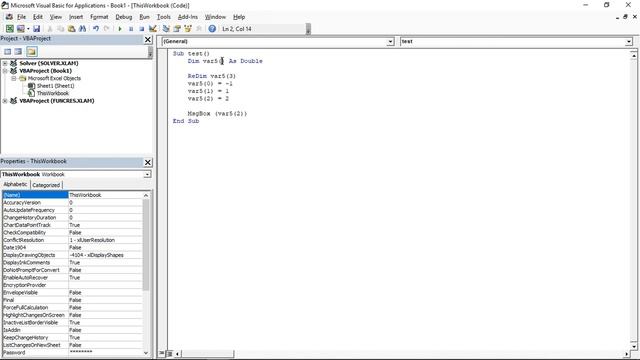Open the Run menu
This screenshot has width=640, height=360.
click(144, 17)
